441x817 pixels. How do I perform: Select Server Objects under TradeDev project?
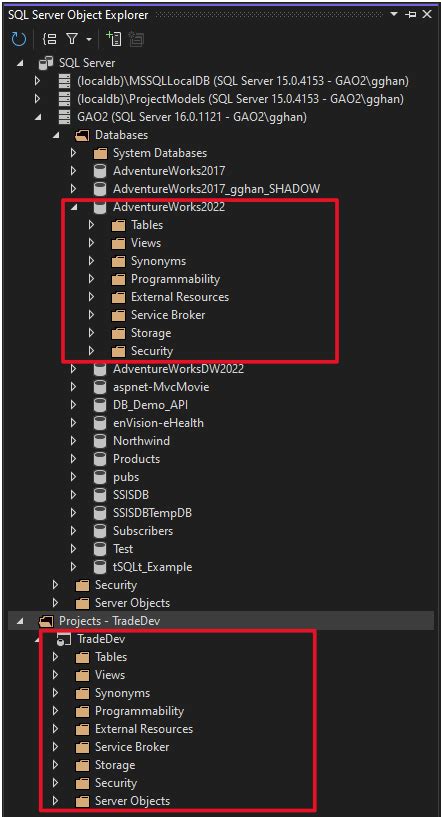pos(132,801)
